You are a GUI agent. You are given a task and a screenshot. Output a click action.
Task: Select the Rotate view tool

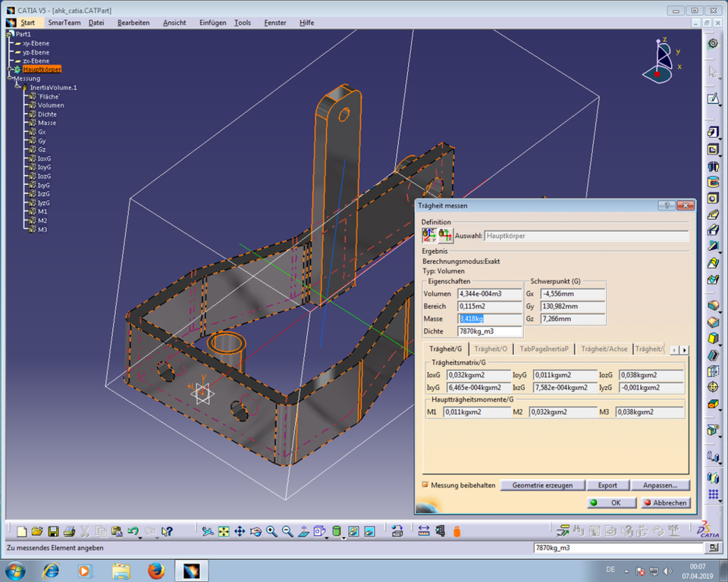tap(255, 533)
